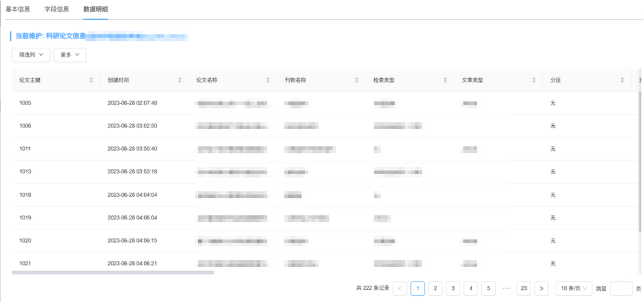The image size is (644, 305).
Task: Select the row with key 1005
Action: tap(325, 103)
